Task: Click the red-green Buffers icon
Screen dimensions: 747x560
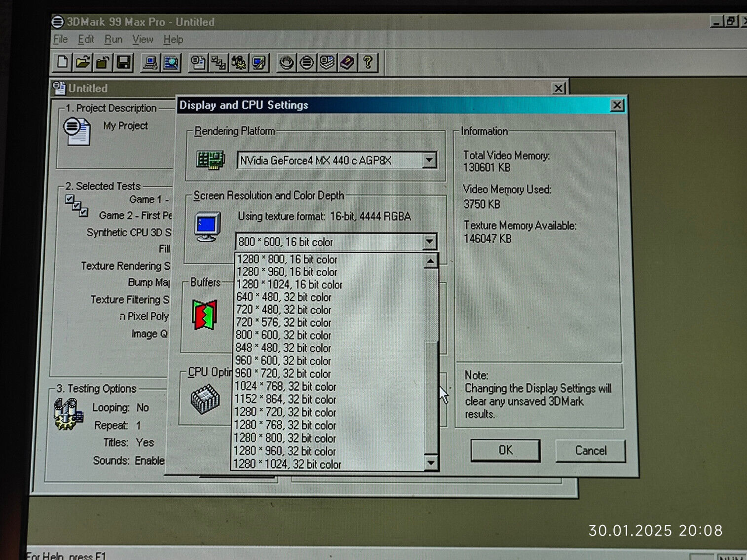Action: click(x=205, y=315)
